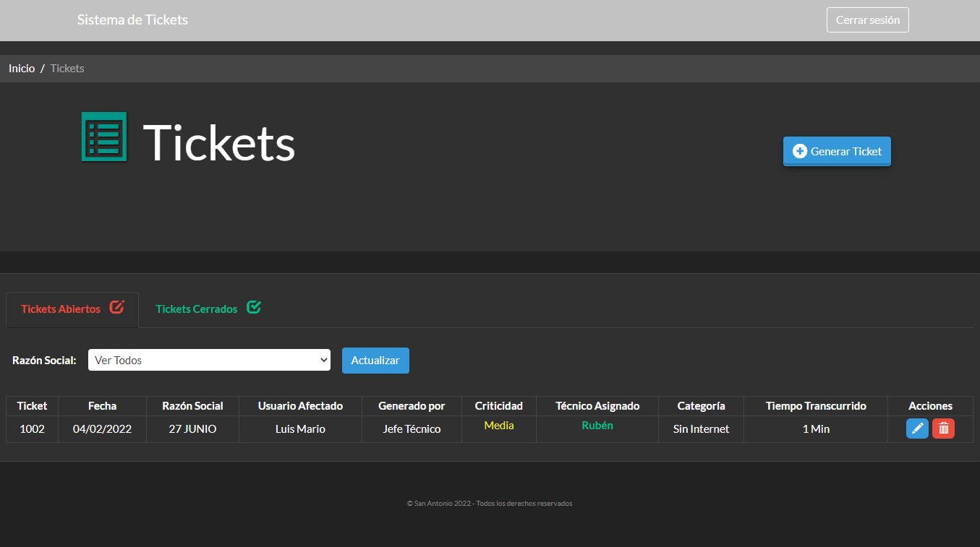Click the green check icon beside Tickets Cerrados
The width and height of the screenshot is (980, 547).
click(253, 307)
